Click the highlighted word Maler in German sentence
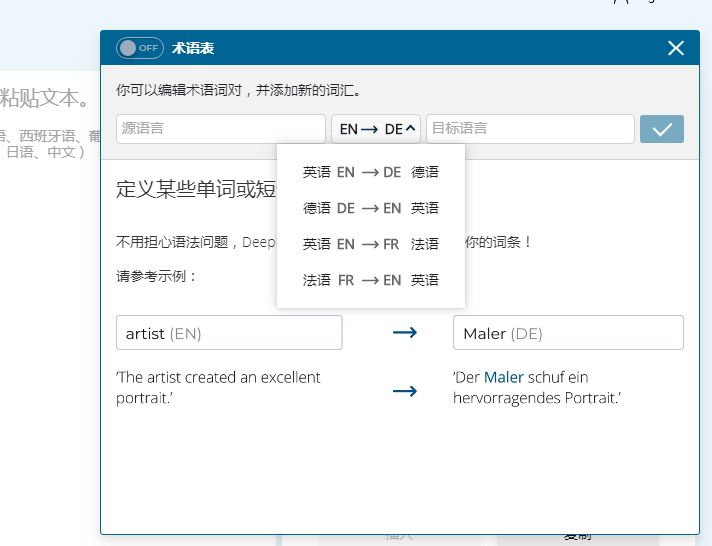This screenshot has height=546, width=712. coord(504,377)
